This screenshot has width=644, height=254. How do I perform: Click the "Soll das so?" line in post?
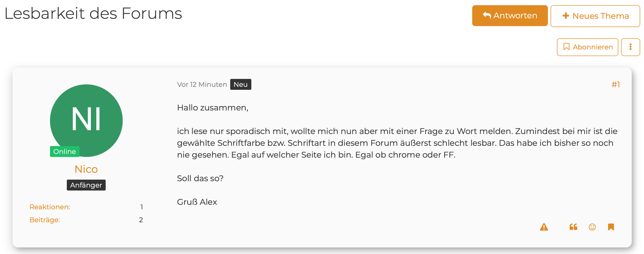tap(200, 178)
